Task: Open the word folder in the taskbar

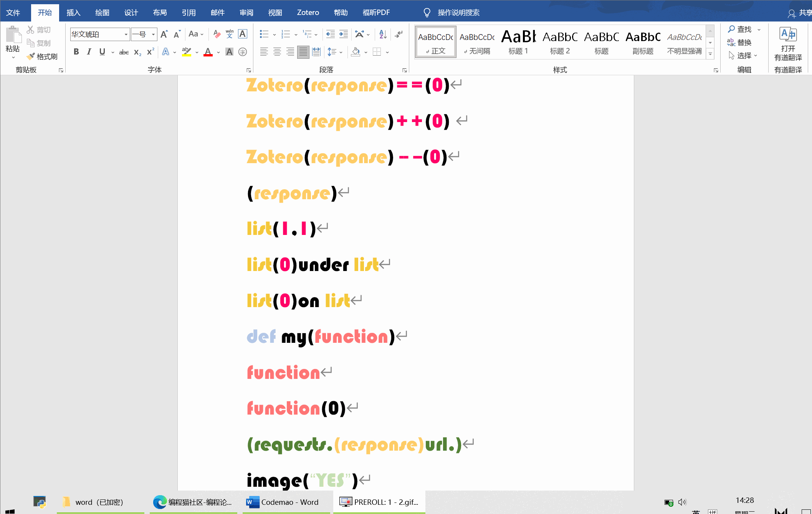Action: (100, 502)
